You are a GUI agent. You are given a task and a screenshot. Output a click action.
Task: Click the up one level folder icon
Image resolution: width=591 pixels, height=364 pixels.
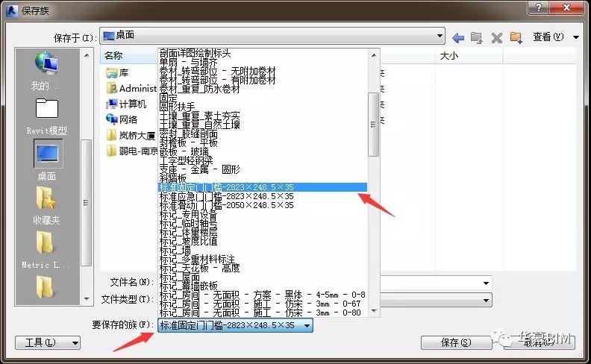coord(477,38)
